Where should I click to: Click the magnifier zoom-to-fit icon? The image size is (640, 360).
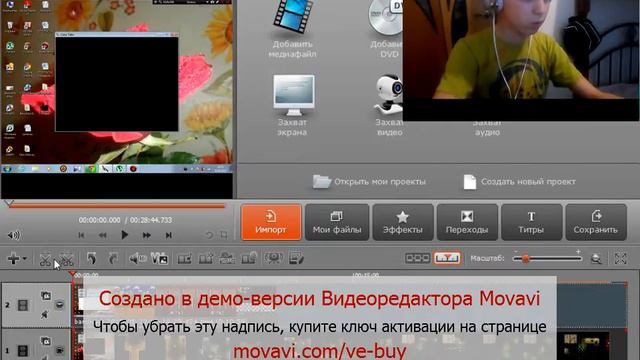tap(596, 258)
